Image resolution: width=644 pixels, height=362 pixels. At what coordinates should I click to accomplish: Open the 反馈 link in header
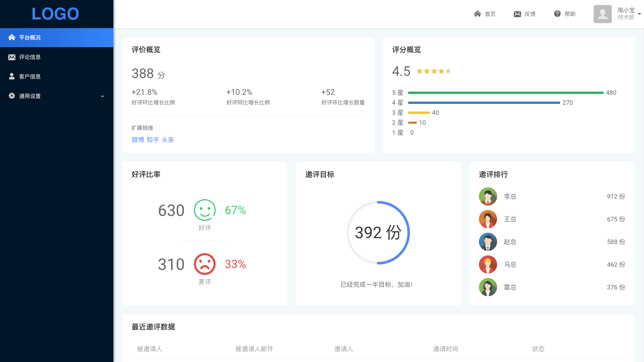click(x=530, y=14)
